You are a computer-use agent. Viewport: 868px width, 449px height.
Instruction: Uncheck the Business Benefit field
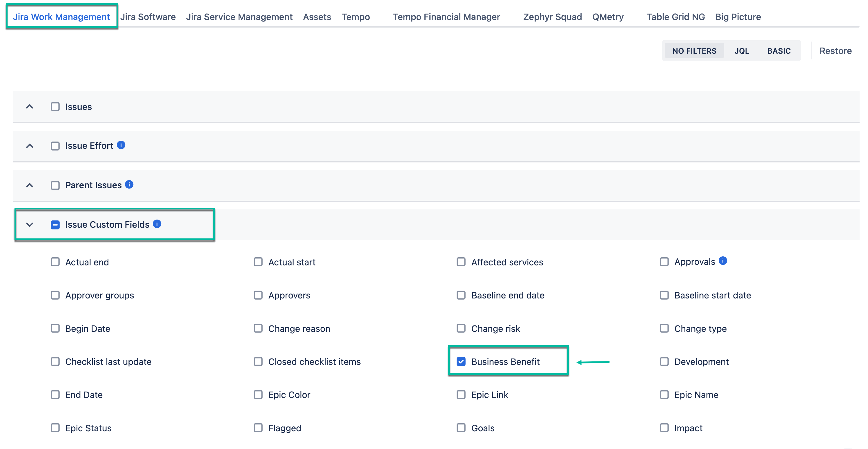[x=461, y=361]
